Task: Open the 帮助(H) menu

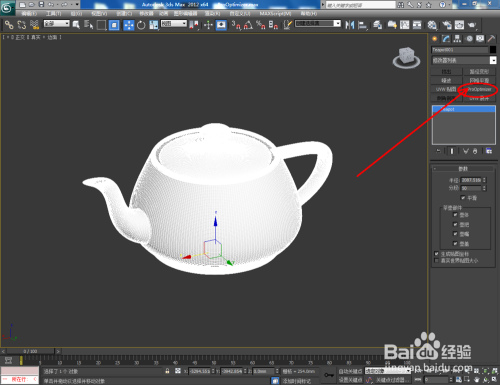Action: pyautogui.click(x=309, y=14)
